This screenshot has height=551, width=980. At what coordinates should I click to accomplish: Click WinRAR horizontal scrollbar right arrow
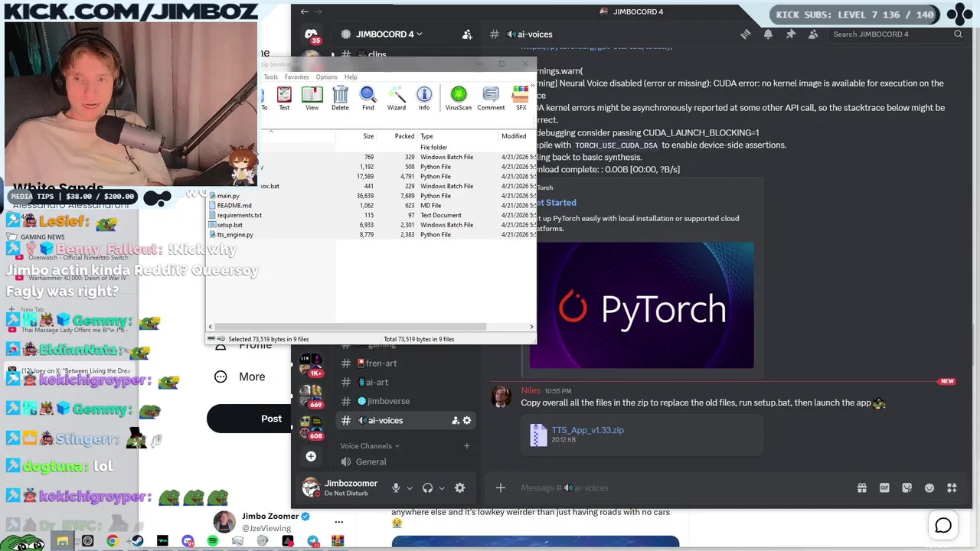(531, 327)
